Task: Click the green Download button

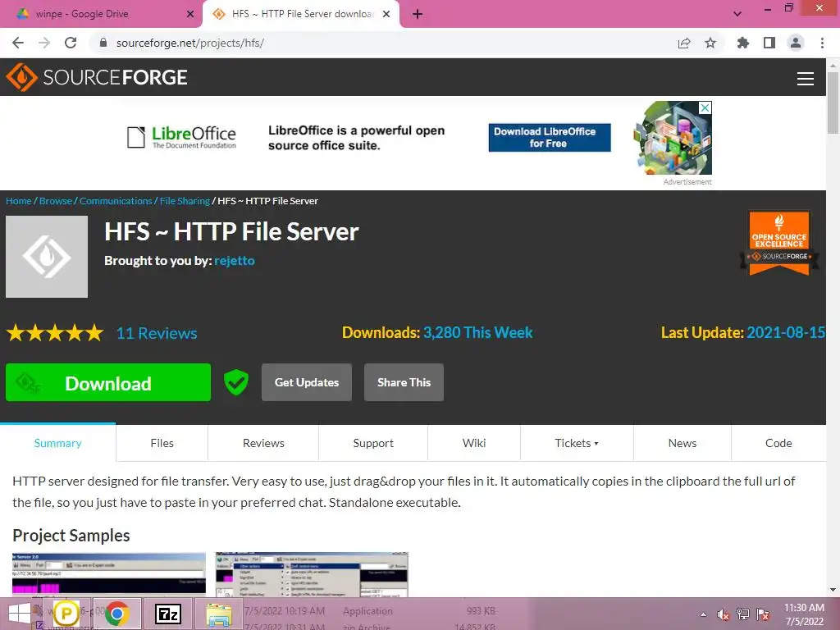Action: point(108,382)
